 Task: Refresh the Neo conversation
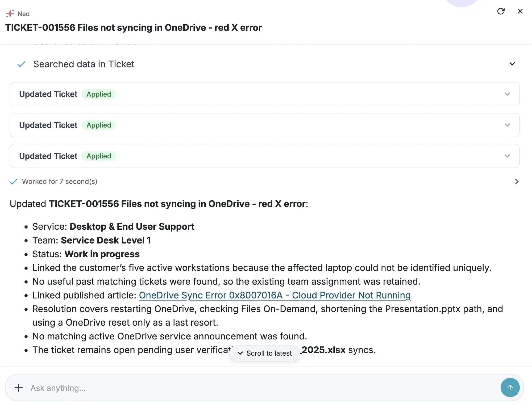[501, 11]
